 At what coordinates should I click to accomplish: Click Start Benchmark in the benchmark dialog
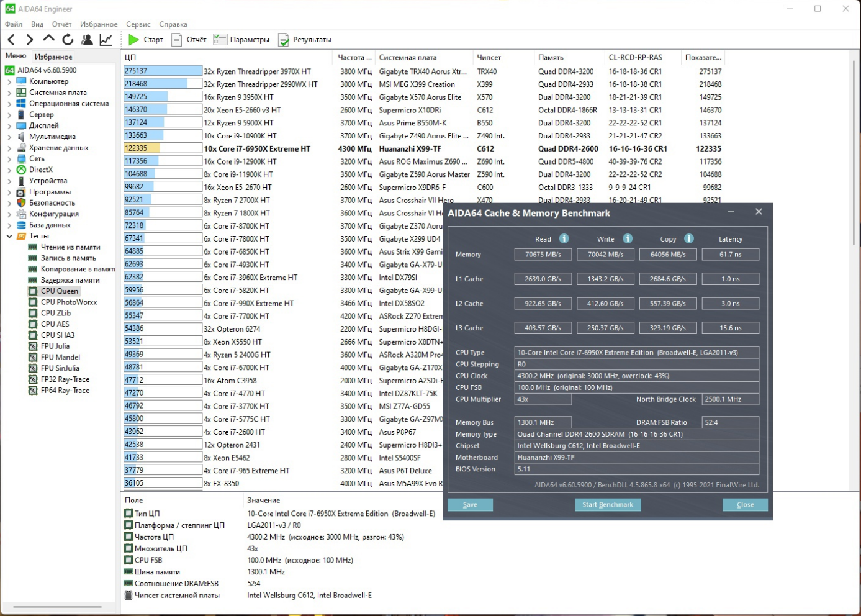coord(608,505)
